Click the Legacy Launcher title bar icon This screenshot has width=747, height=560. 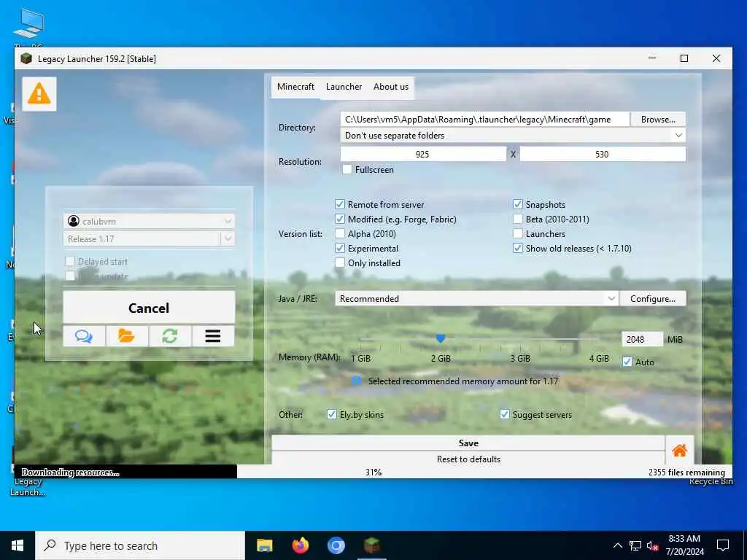point(26,58)
